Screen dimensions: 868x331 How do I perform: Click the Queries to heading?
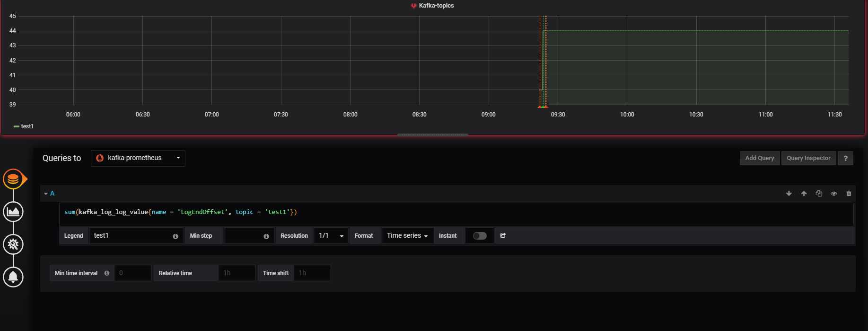tap(62, 158)
